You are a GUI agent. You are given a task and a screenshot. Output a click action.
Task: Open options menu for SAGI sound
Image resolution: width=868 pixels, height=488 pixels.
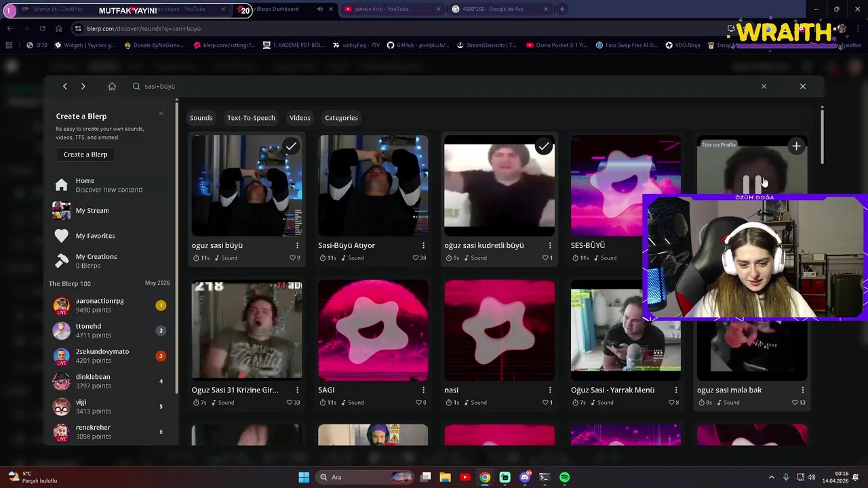[x=423, y=390]
